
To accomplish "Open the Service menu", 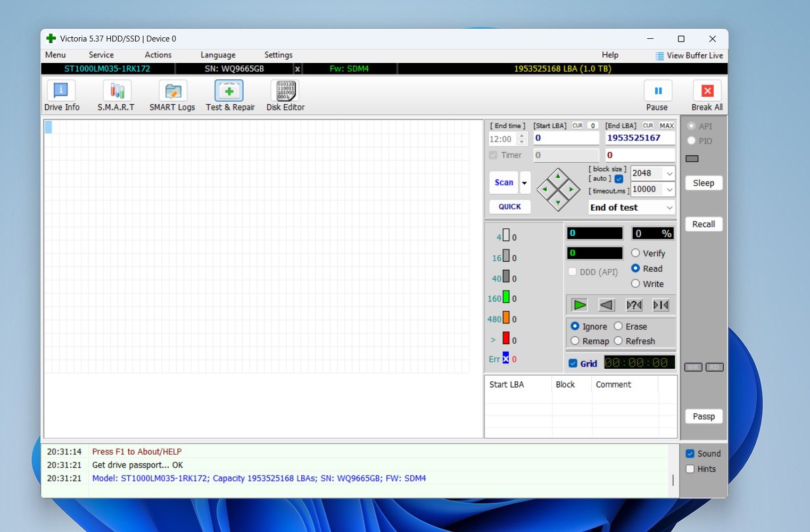I will pos(101,55).
